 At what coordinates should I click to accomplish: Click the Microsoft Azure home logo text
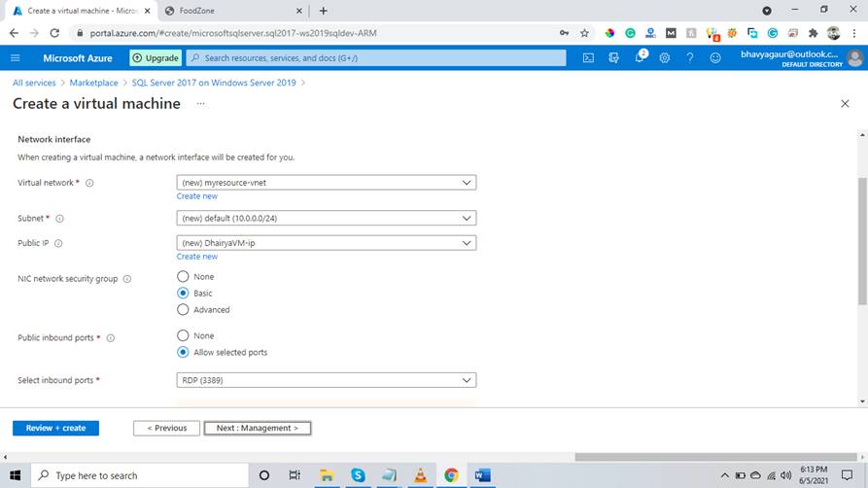78,57
